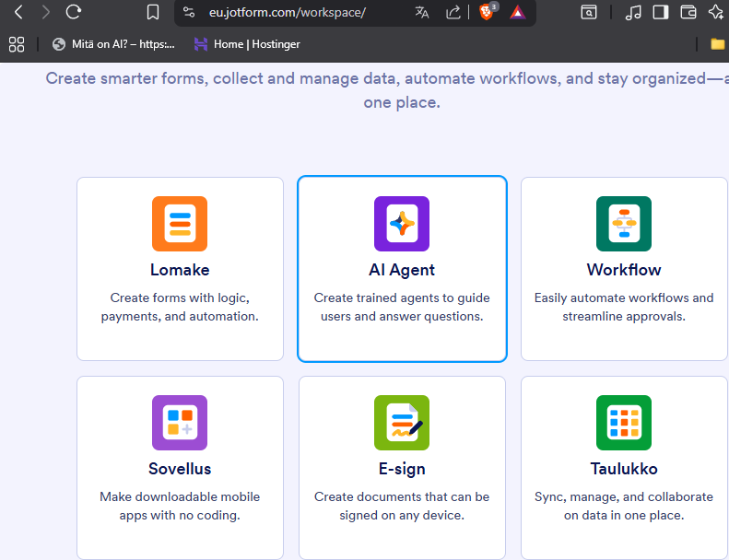Viewport: 729px width, 560px height.
Task: Open the apps grid icon in bookmarks bar
Action: (17, 44)
